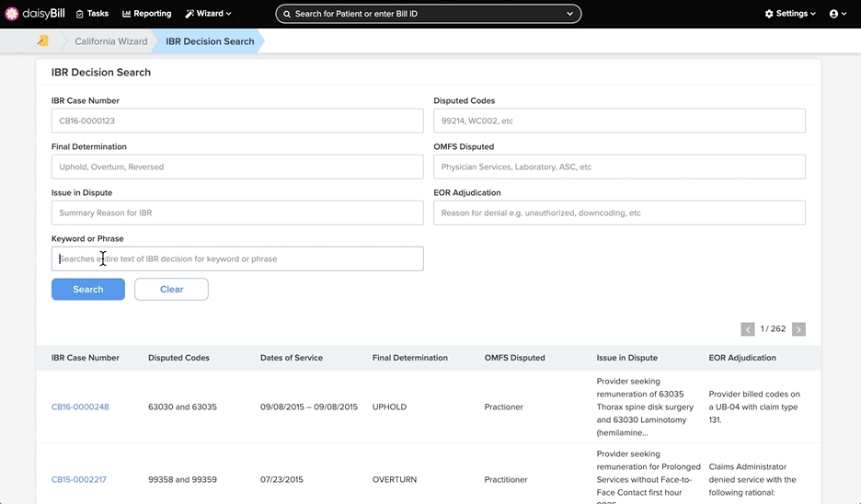Image resolution: width=861 pixels, height=504 pixels.
Task: Click the yellow tag breadcrumb icon
Action: (43, 40)
